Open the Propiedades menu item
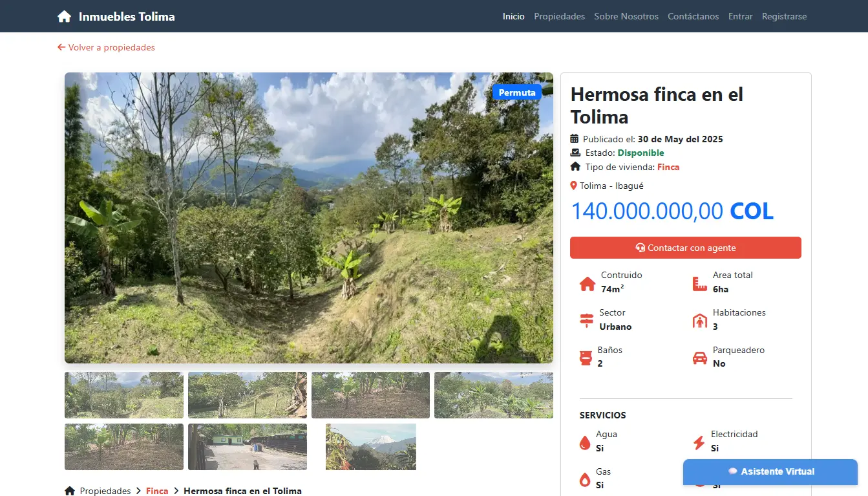Screen dimensions: 868x496 click(x=559, y=16)
